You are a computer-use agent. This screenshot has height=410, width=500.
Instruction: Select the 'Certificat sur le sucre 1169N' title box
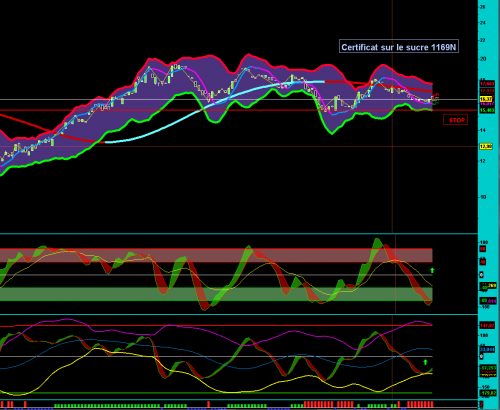tap(399, 47)
